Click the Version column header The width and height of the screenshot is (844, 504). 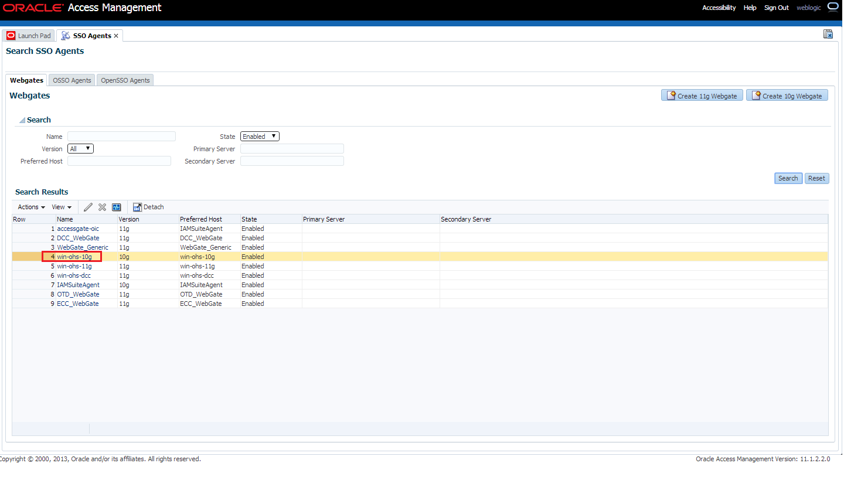point(148,219)
